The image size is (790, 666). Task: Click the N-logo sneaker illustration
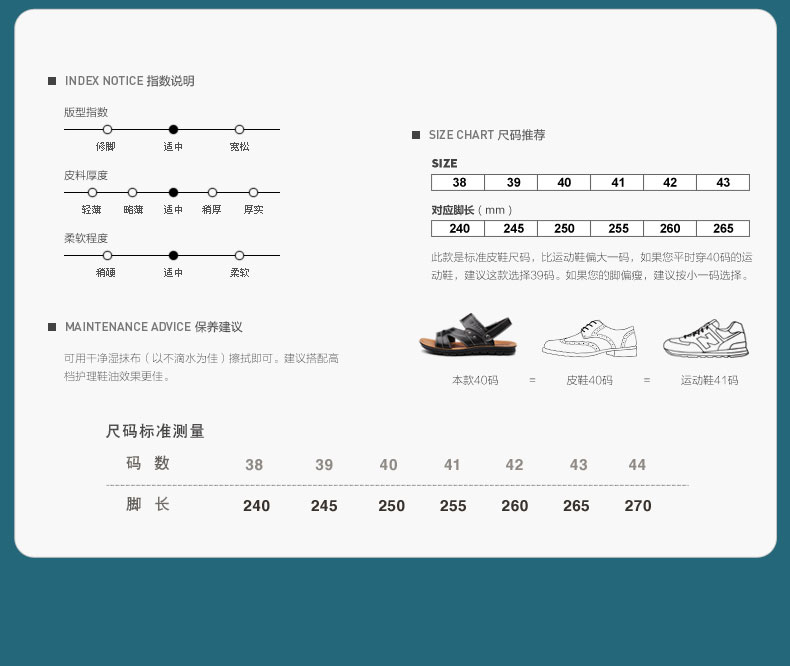point(706,339)
